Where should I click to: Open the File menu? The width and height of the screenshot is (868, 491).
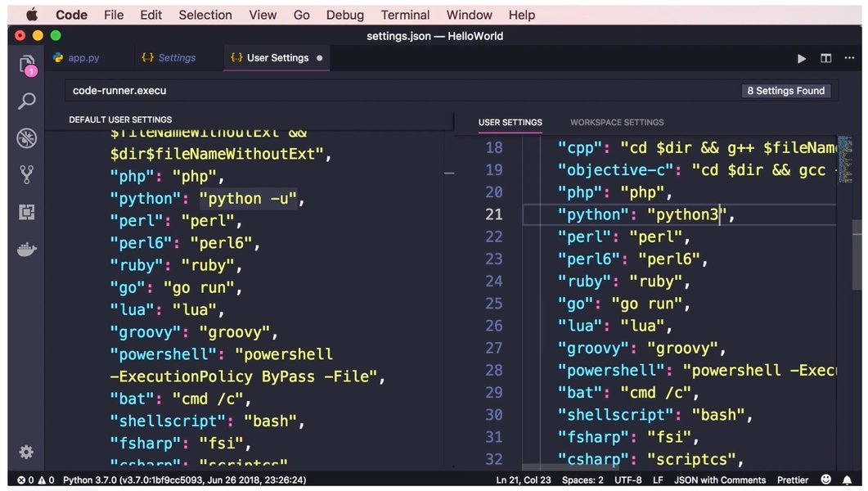(x=114, y=15)
